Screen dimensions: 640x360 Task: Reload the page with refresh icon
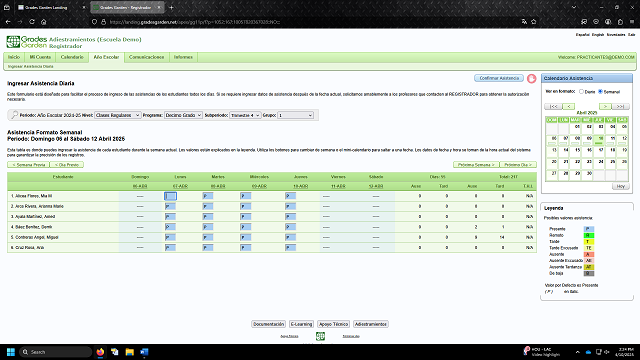pyautogui.click(x=32, y=22)
